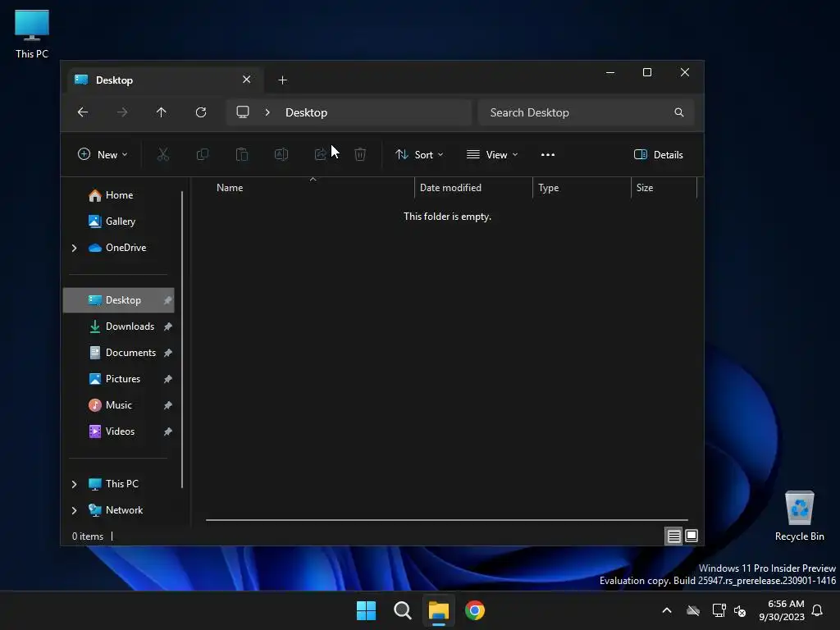
Task: Close the Desktop tab
Action: (246, 80)
